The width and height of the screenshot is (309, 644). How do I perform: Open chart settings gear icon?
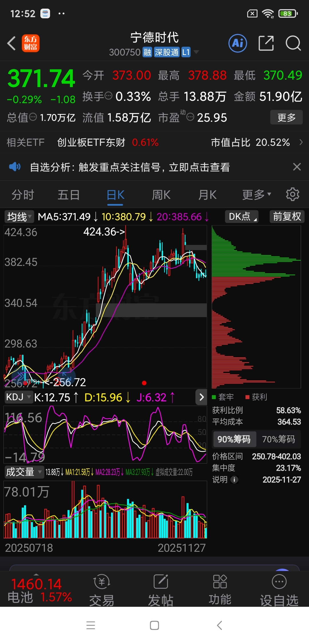point(293,195)
